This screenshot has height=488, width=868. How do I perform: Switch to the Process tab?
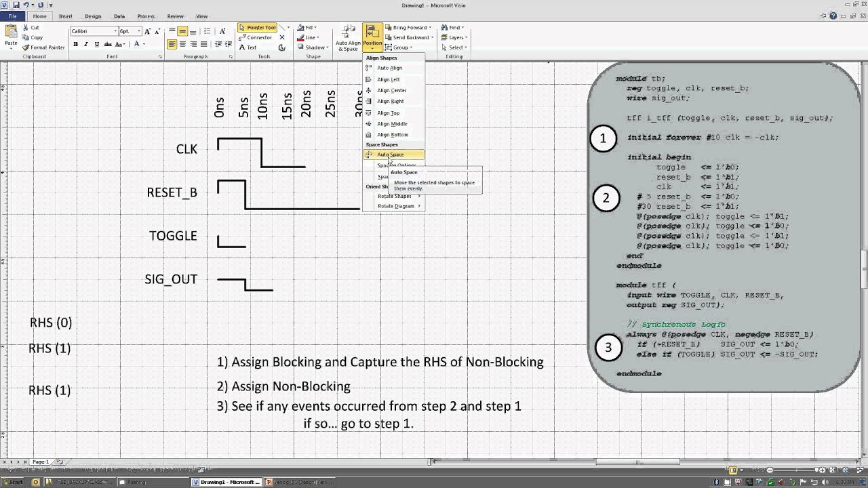pos(146,16)
